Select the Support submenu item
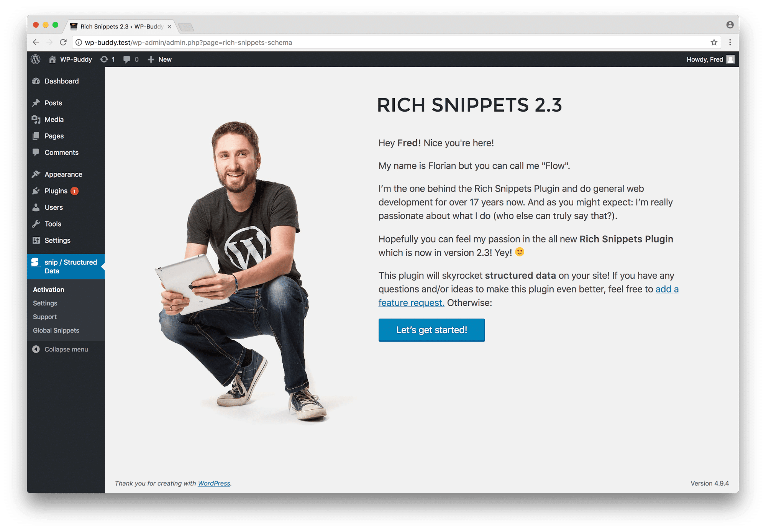The height and width of the screenshot is (532, 766). (45, 317)
